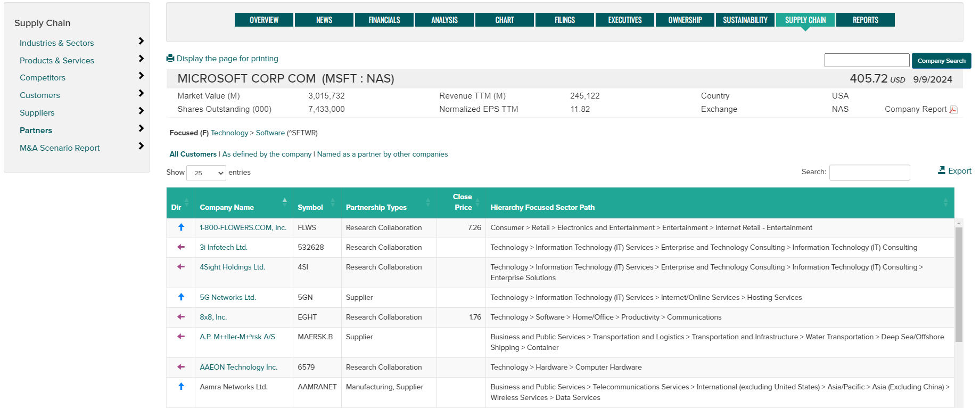The image size is (980, 408).
Task: Click the table's vertical scrollbar thumb
Action: (959, 284)
